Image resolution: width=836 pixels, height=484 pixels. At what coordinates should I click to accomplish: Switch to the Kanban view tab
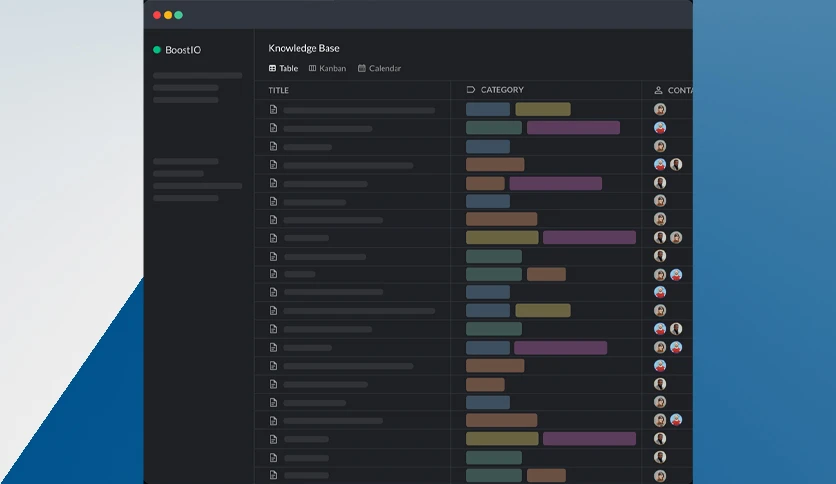click(327, 68)
